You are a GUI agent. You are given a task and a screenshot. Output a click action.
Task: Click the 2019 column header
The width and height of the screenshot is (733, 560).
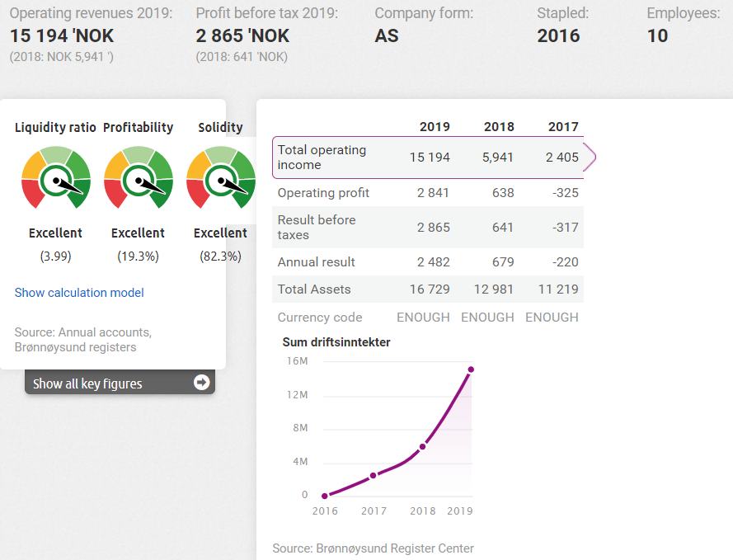[435, 127]
